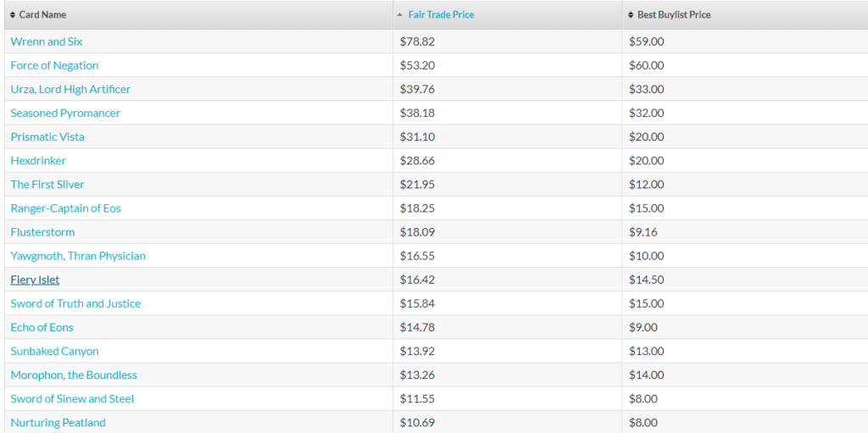Open Urza, Lord High Artificer link
Screen dimensions: 868x433
(70, 89)
